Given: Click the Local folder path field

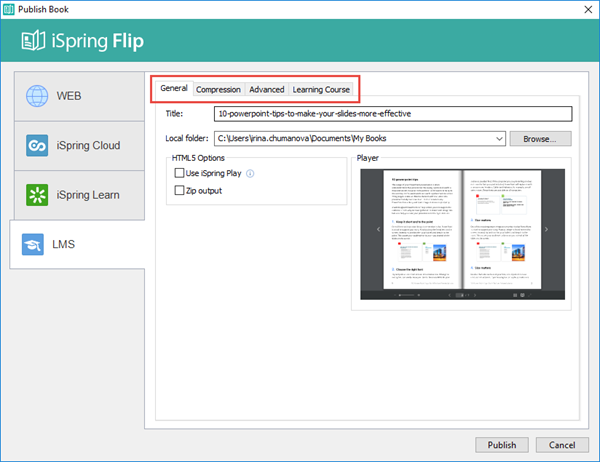Looking at the screenshot, I should click(360, 139).
